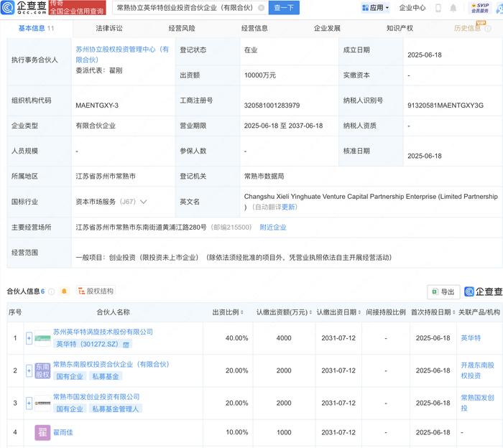Expand the 资本市场服务 industry chevron

tap(144, 202)
